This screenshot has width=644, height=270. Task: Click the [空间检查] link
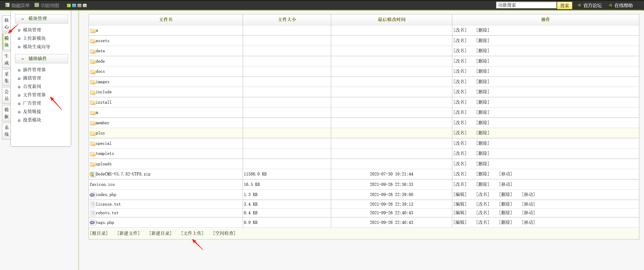224,233
